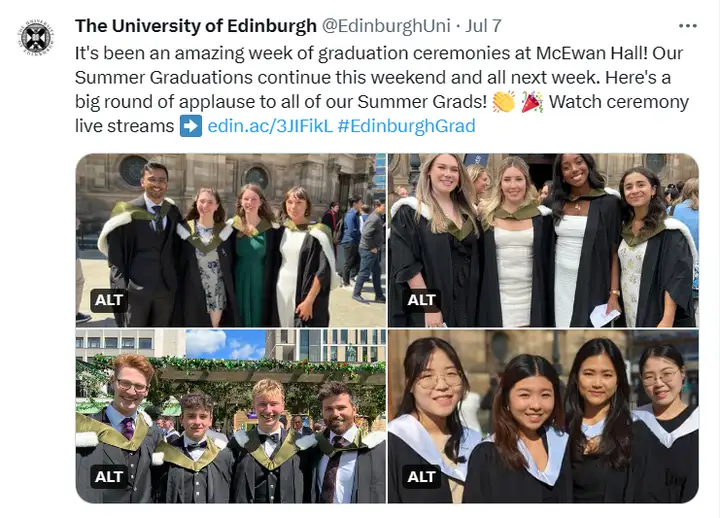The image size is (720, 518).
Task: Click the tweet's 'Watch ceremony live streams' text
Action: (x=382, y=114)
